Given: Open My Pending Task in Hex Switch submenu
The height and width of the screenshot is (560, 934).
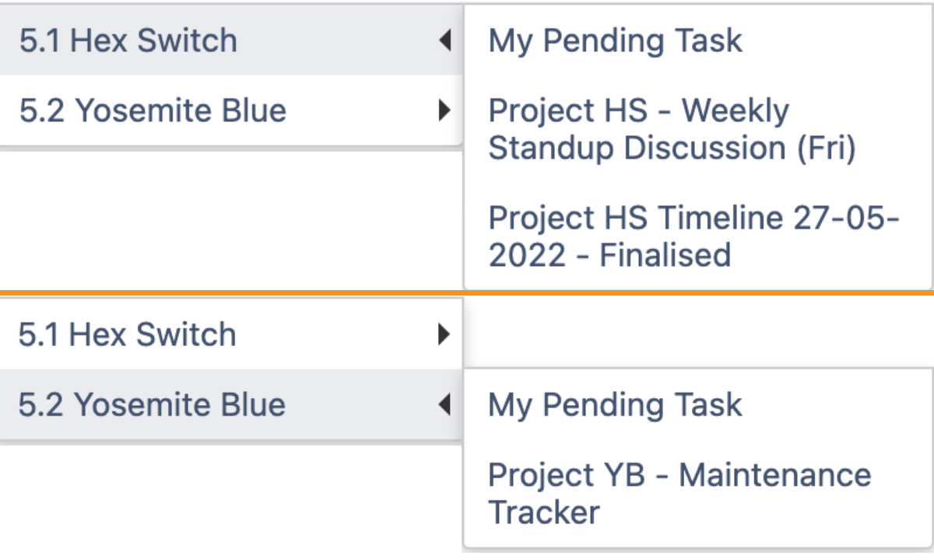Looking at the screenshot, I should (x=615, y=40).
